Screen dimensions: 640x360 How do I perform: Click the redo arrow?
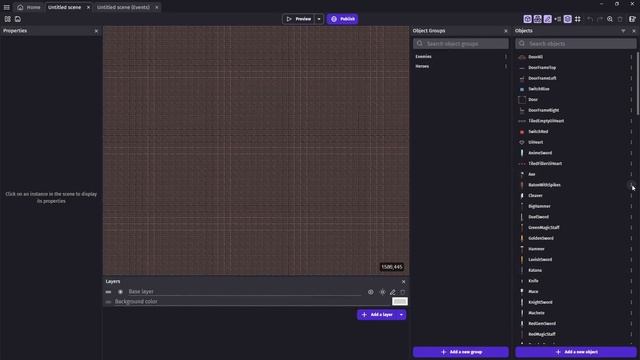point(600,19)
